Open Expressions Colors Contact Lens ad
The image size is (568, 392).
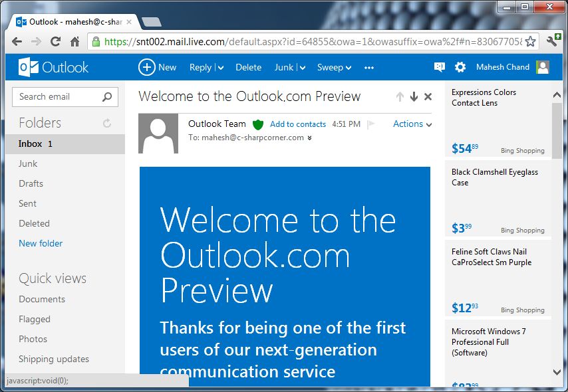[x=498, y=119]
